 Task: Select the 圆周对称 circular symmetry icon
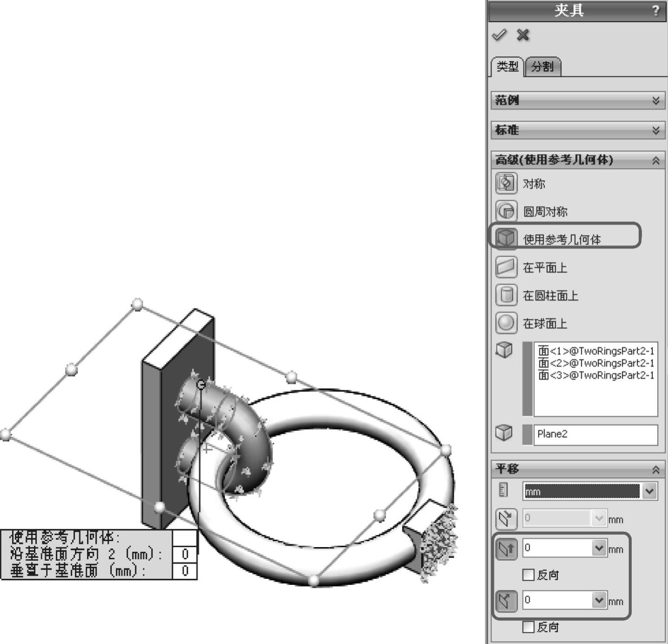click(x=506, y=211)
